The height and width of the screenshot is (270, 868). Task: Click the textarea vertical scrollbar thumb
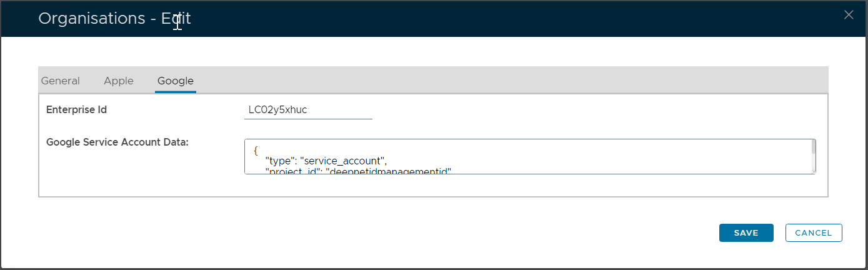tap(813, 147)
